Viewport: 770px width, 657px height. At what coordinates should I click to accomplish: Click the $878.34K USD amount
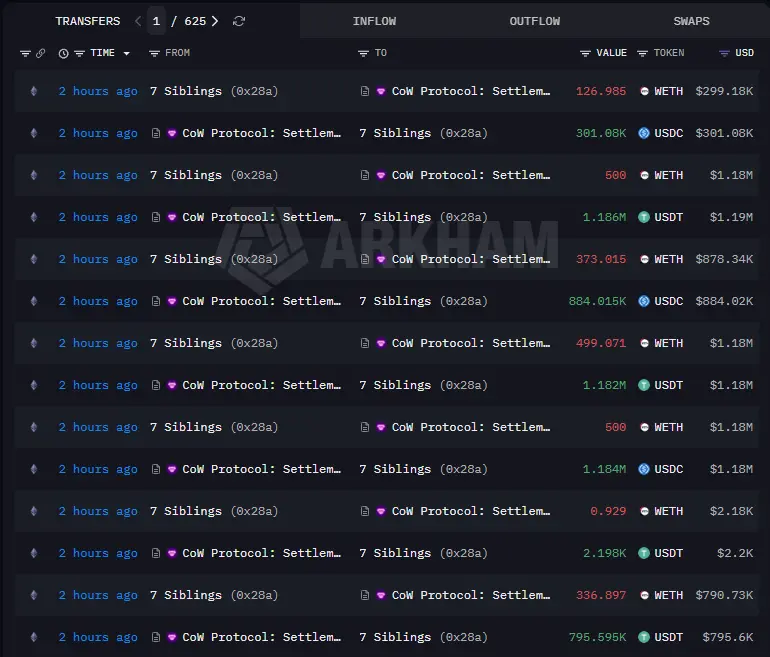pos(724,259)
